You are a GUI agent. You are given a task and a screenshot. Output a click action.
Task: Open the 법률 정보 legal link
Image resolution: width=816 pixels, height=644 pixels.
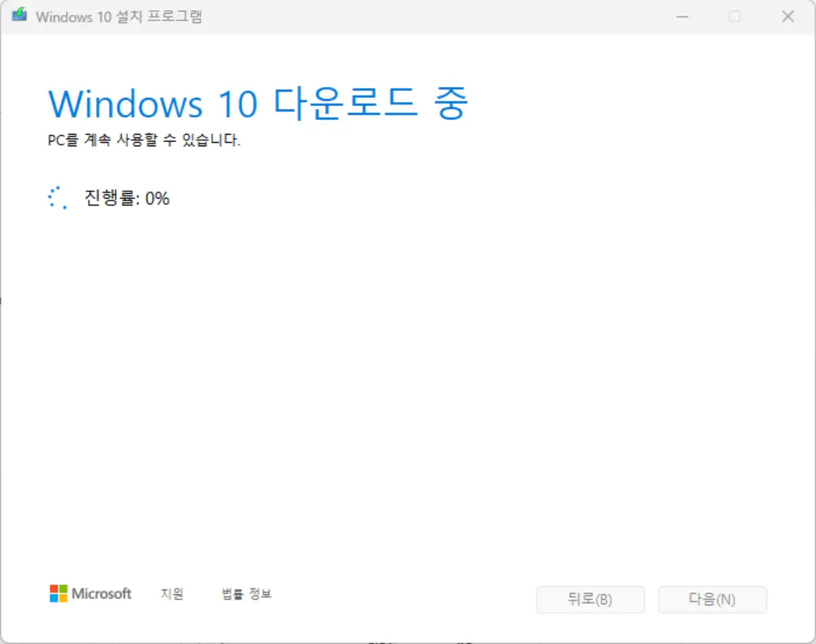[x=246, y=594]
